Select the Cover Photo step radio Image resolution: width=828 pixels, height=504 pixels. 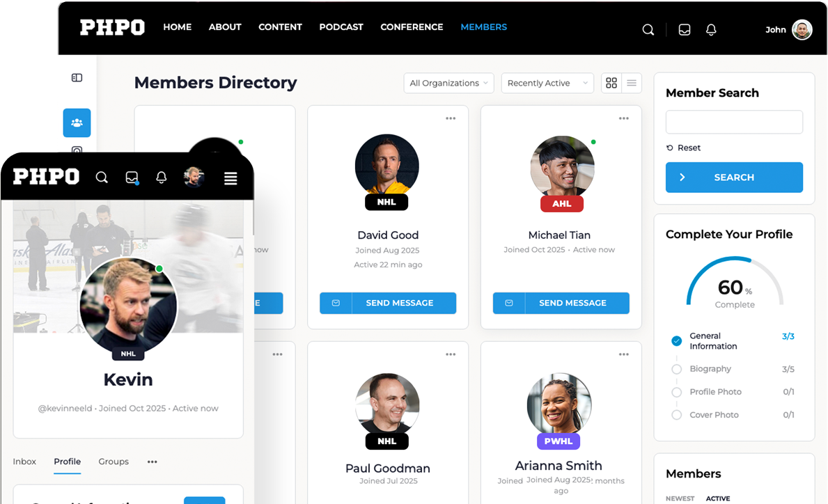click(676, 415)
